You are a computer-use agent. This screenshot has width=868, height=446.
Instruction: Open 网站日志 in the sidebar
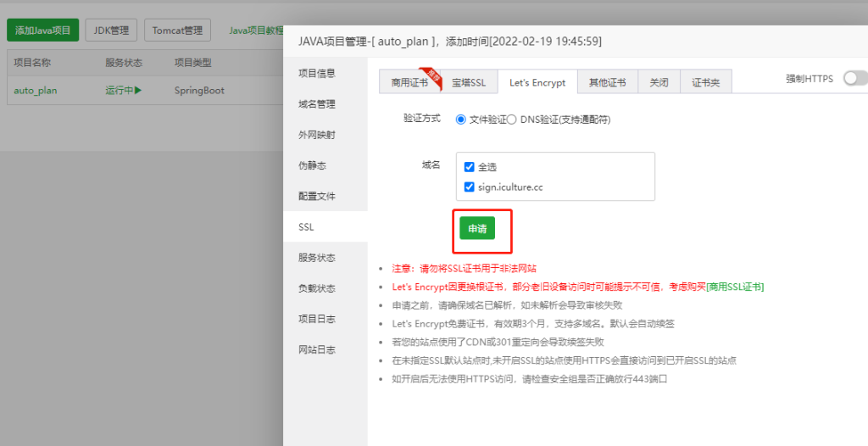(325, 349)
